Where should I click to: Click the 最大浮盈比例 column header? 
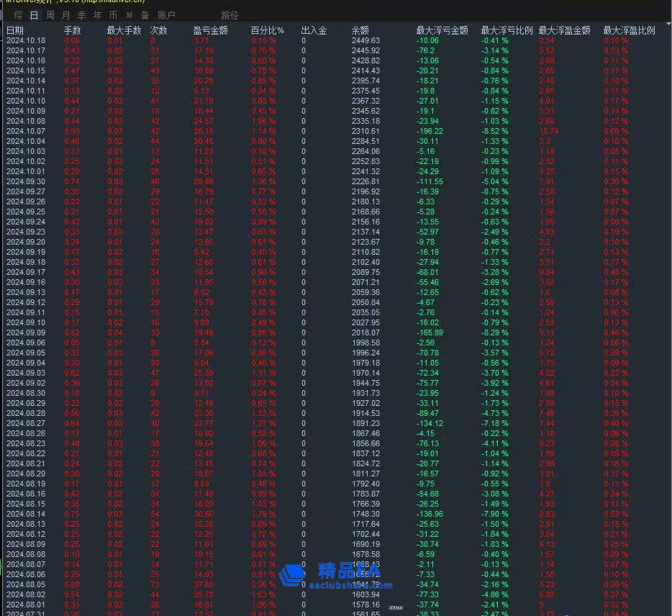pos(629,30)
